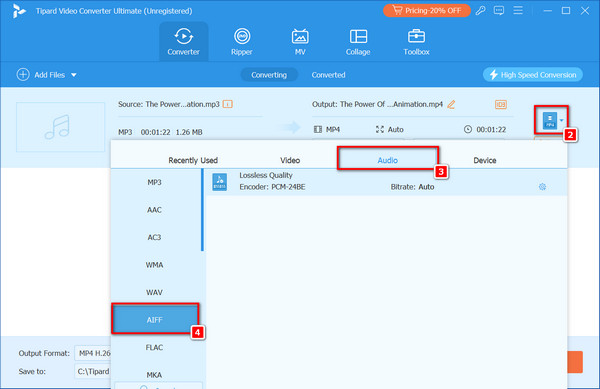Click the Pricing-20% OFF button
Screen dimensions: 600x389
427,11
